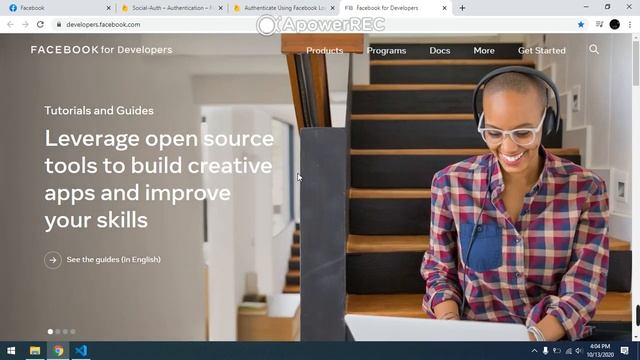Screen dimensions: 640x360
Task: Open the Products menu
Action: tap(324, 51)
